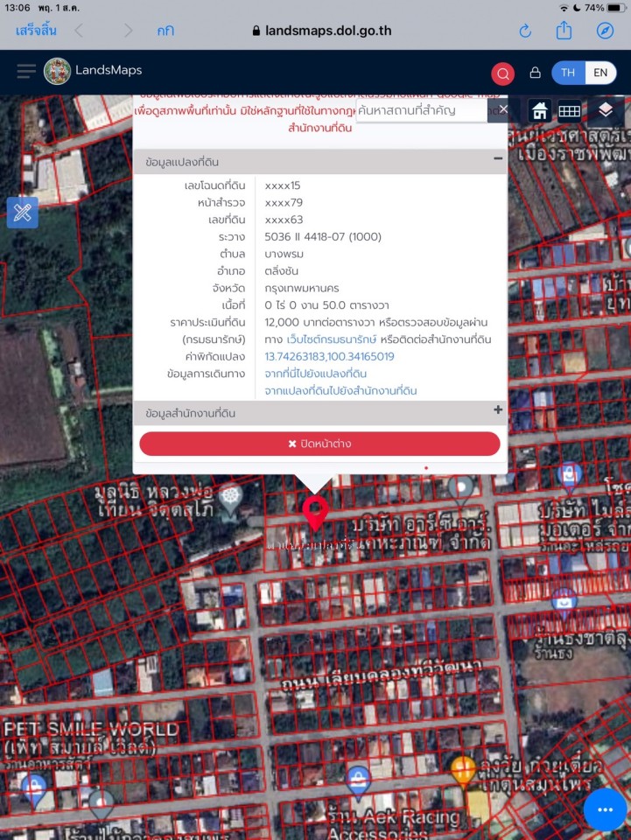Click gray place pin above บริษัท อาร์.ซี.อาร์.
Screen dimensions: 631x840
460,489
